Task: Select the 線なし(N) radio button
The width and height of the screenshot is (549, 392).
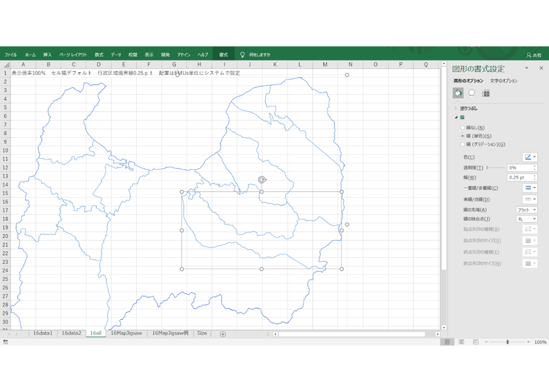Action: (x=462, y=128)
